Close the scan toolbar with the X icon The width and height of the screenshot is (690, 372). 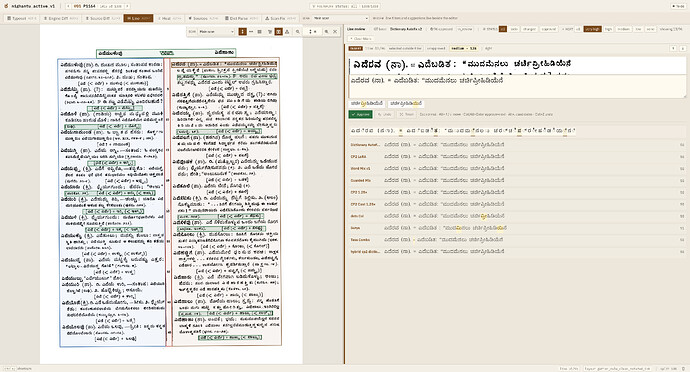(x=335, y=32)
